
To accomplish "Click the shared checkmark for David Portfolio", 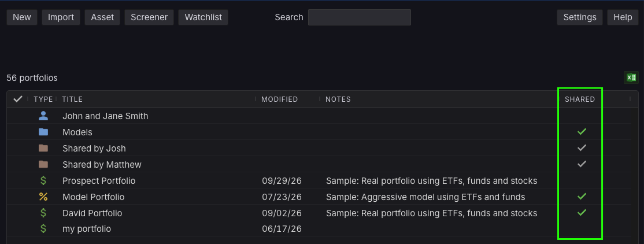I will pyautogui.click(x=582, y=212).
